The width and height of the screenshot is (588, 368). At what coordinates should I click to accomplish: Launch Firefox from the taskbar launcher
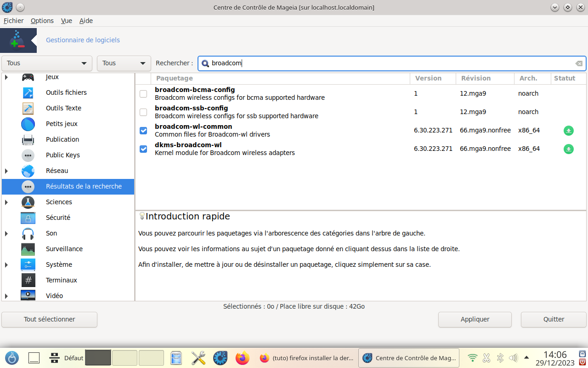[242, 358]
